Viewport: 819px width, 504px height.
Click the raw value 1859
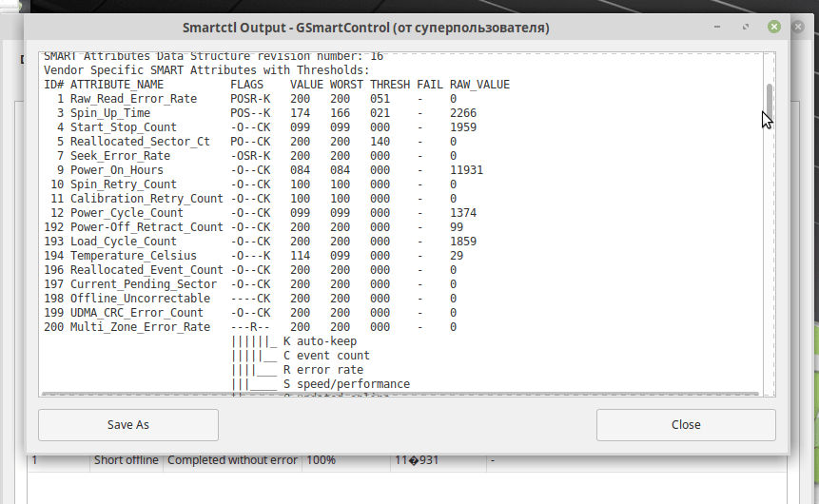[x=463, y=242]
